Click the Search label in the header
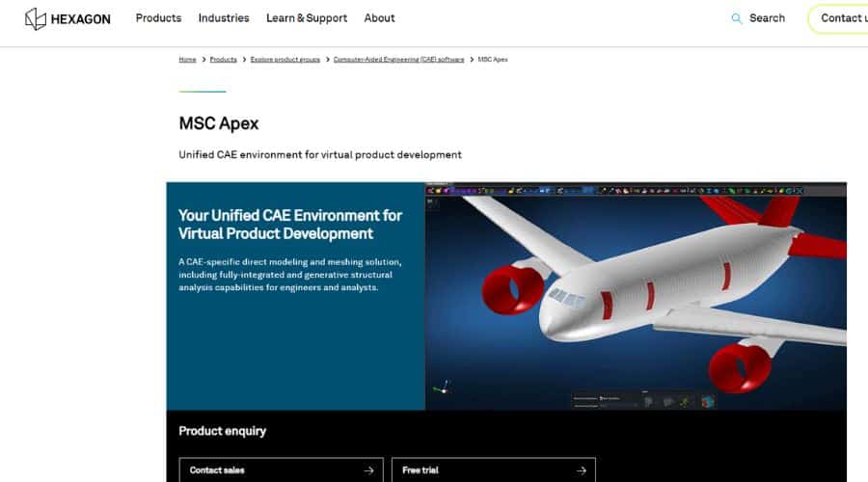Viewport: 868px width, 482px height. click(767, 18)
